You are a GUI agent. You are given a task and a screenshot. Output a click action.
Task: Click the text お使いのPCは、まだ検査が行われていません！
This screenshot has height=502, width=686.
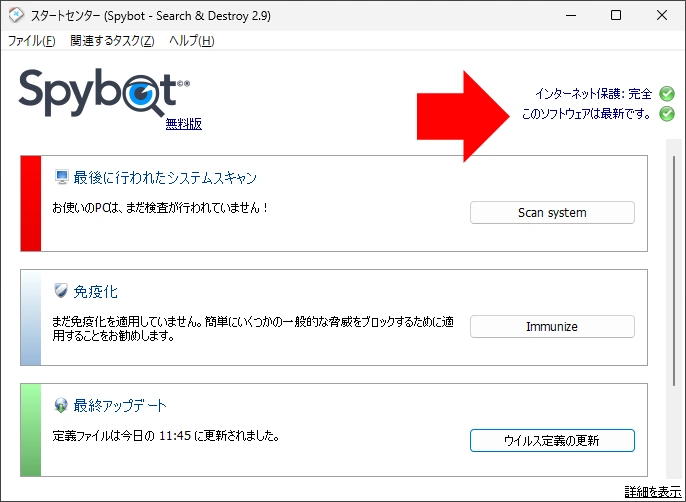(x=160, y=207)
